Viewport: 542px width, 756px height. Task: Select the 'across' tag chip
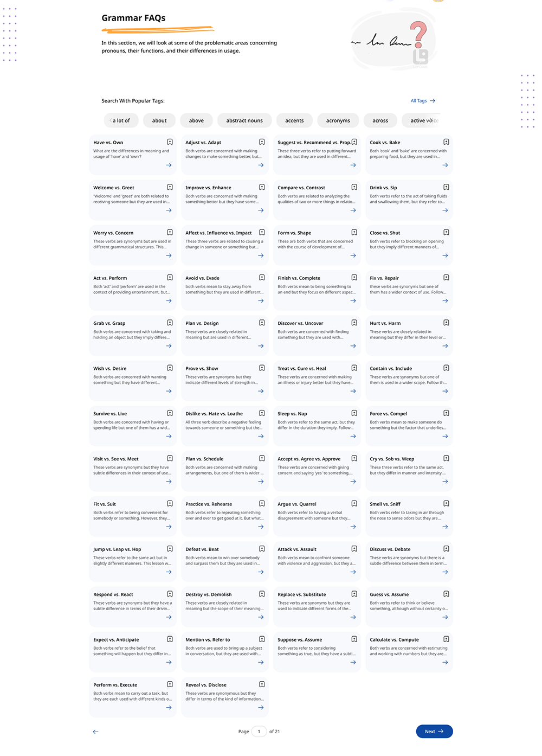(380, 120)
